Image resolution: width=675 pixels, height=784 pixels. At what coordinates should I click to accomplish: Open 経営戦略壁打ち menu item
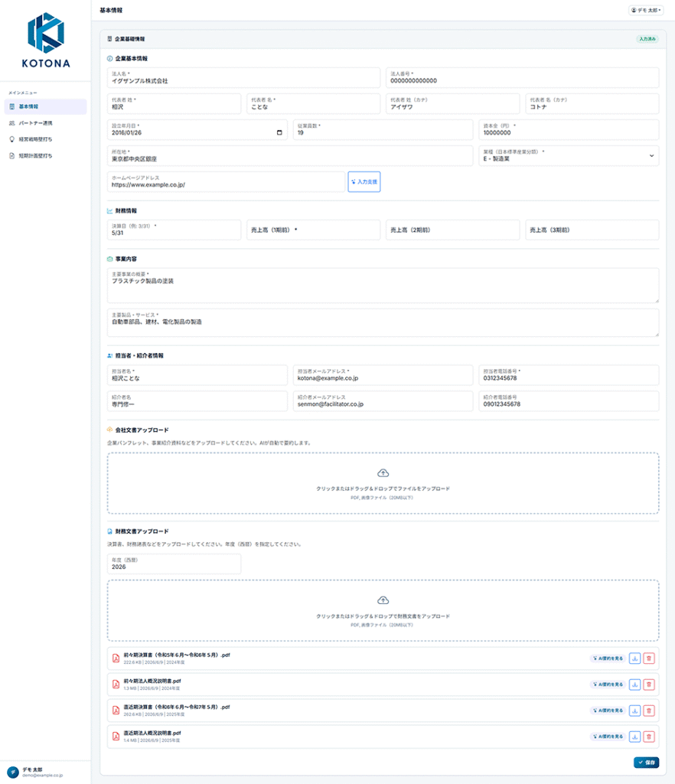[45, 139]
